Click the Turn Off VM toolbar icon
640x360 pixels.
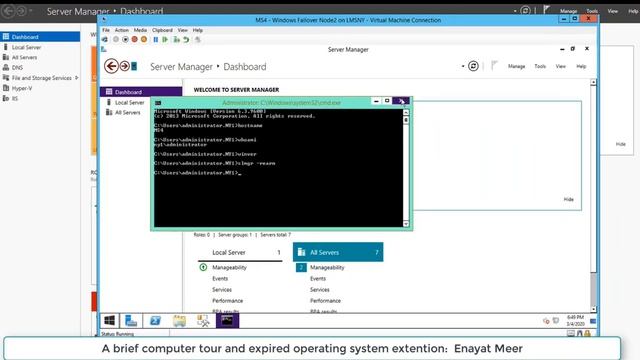coord(125,40)
